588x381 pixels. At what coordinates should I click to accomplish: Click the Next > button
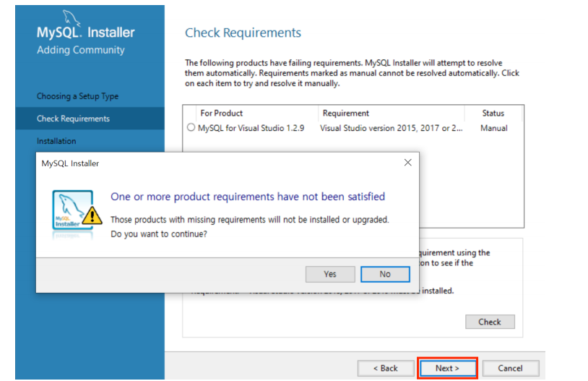click(447, 368)
